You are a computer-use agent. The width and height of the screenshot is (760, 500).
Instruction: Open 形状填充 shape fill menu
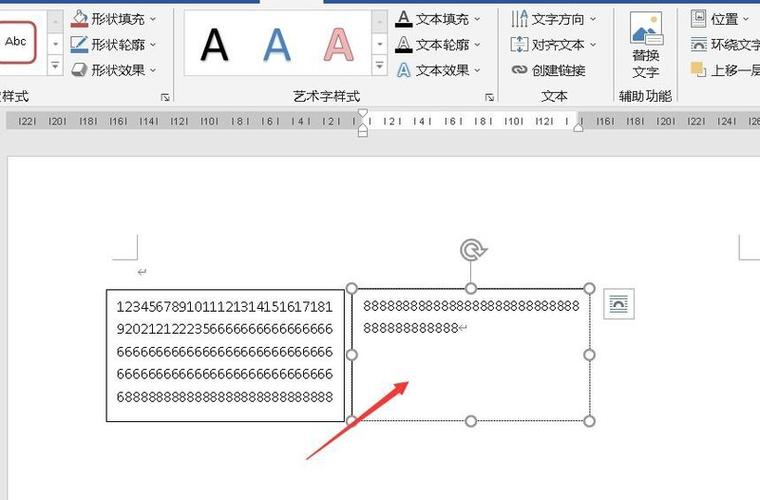[x=113, y=19]
